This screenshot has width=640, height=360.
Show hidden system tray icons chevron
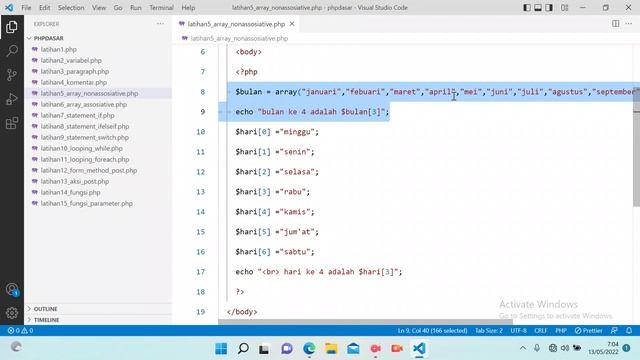[523, 348]
